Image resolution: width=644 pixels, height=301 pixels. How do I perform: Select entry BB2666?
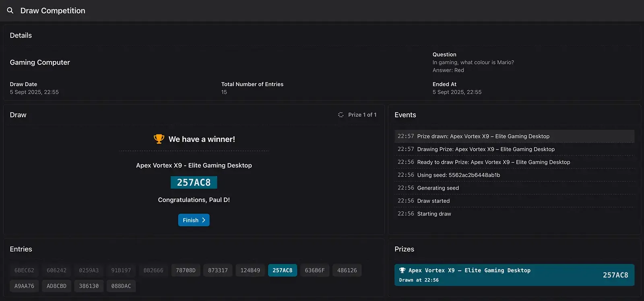[x=153, y=270]
